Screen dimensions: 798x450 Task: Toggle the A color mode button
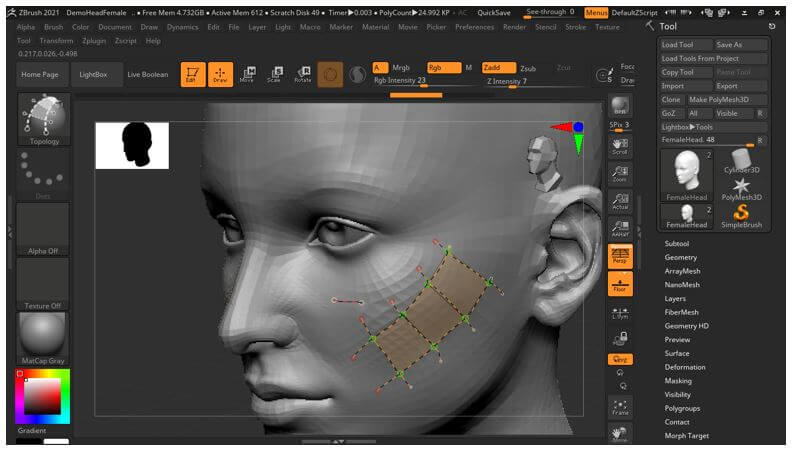(x=380, y=68)
